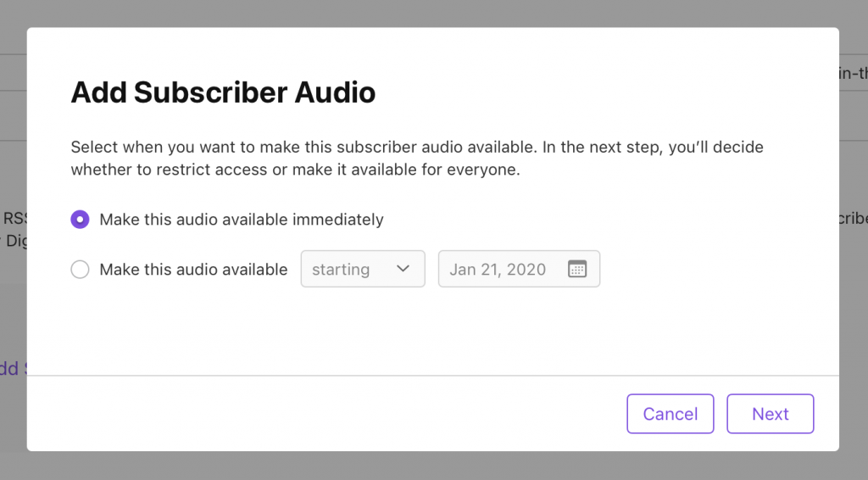
Task: Click the 'Add Subscriber Audio' heading
Action: pos(223,92)
